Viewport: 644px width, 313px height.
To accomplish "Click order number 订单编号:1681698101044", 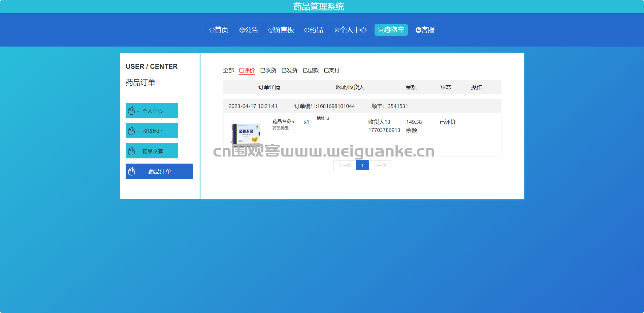I will pos(324,106).
